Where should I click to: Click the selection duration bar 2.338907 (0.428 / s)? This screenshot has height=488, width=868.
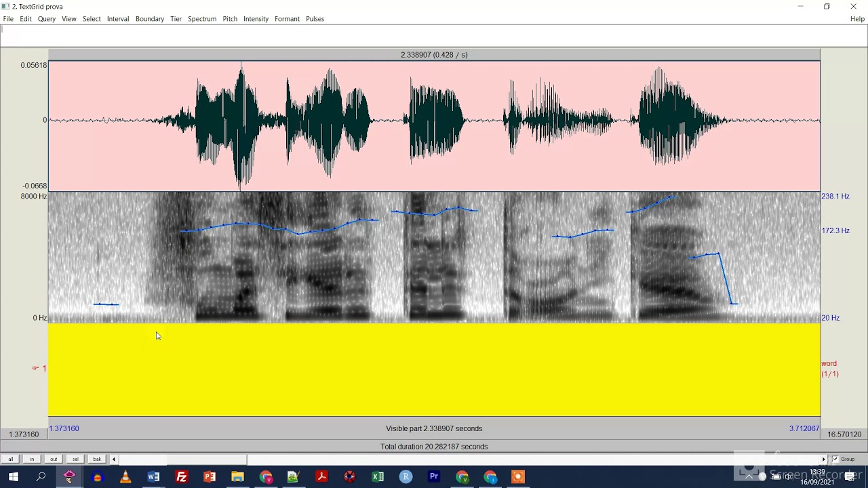[434, 55]
